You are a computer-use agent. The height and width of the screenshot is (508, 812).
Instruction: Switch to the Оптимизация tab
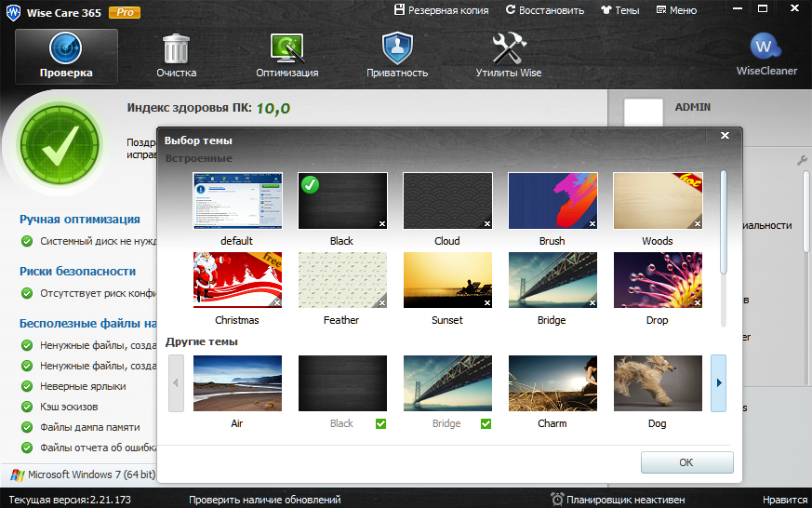(x=286, y=56)
